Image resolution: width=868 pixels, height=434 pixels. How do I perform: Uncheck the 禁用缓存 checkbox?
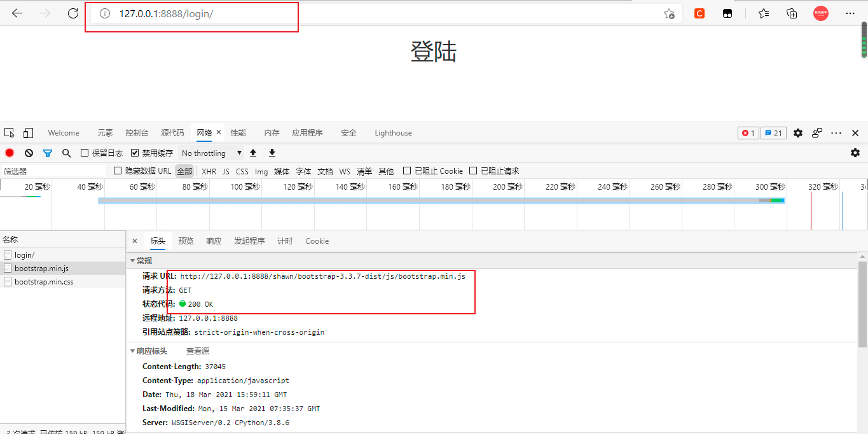click(x=135, y=153)
